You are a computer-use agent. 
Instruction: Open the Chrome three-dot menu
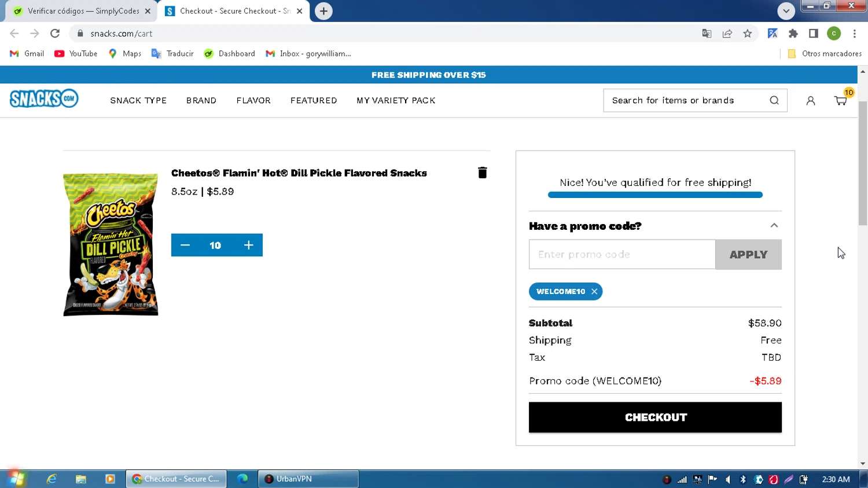855,34
